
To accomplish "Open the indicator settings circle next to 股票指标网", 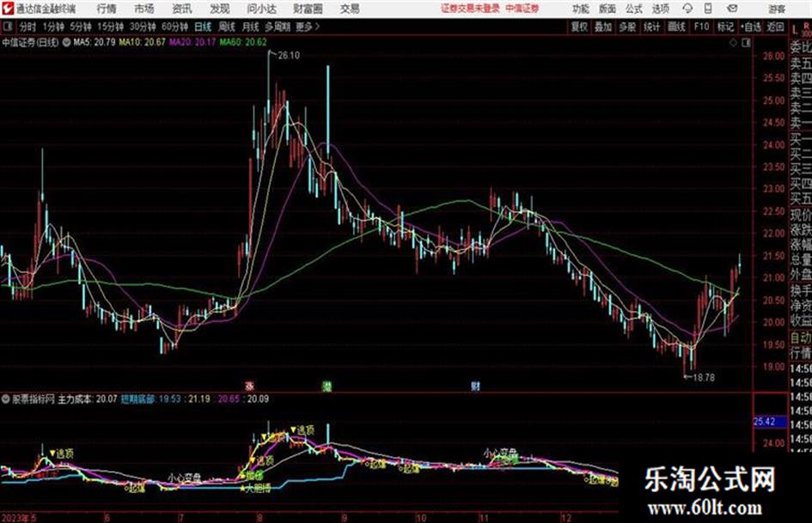I will (6, 399).
